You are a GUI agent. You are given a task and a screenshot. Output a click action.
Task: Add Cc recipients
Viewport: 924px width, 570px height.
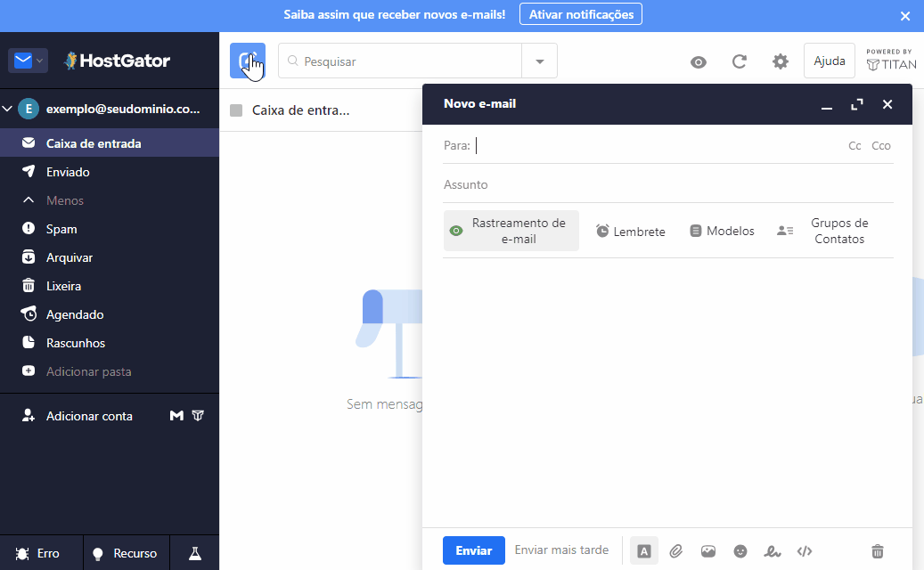854,145
